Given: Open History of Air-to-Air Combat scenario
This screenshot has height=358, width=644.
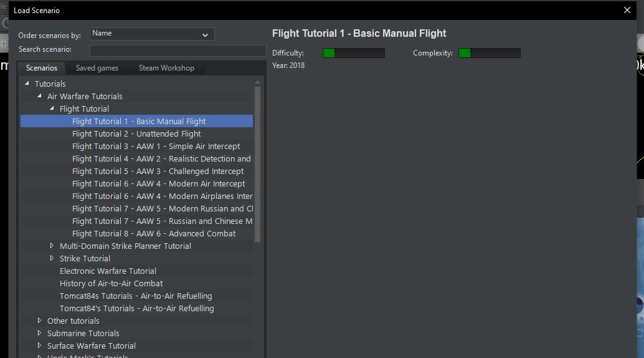Looking at the screenshot, I should pos(111,283).
